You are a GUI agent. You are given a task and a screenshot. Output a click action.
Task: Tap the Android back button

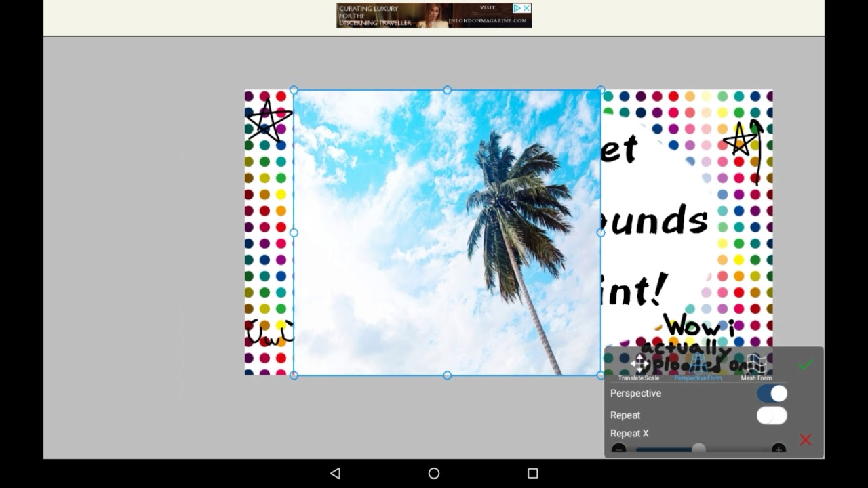coord(335,473)
